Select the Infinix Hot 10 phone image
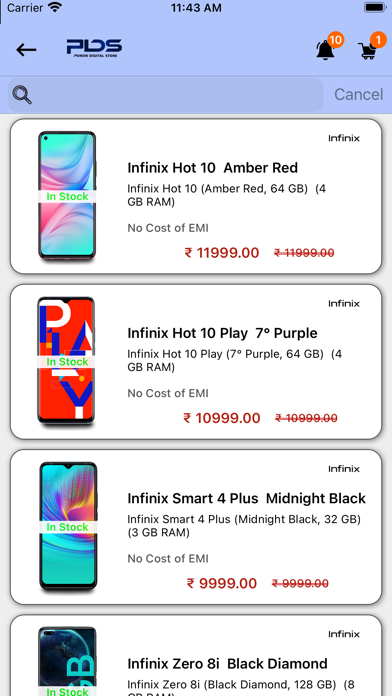This screenshot has height=696, width=392. 67,195
